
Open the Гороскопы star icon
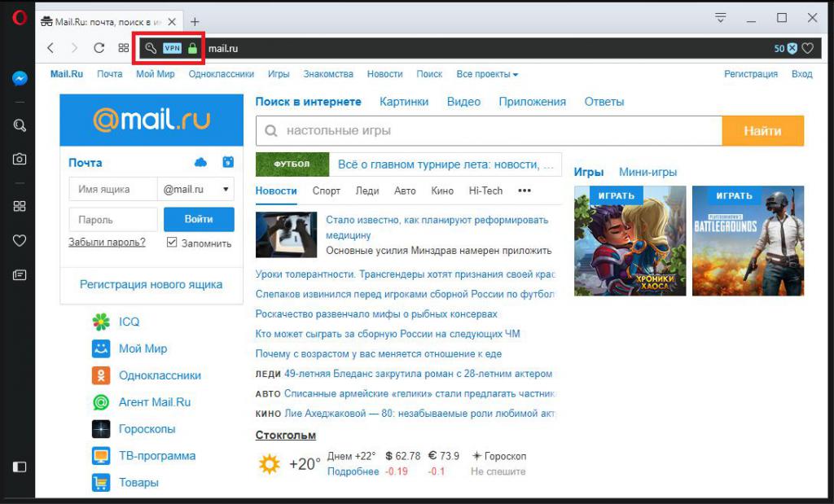click(101, 429)
